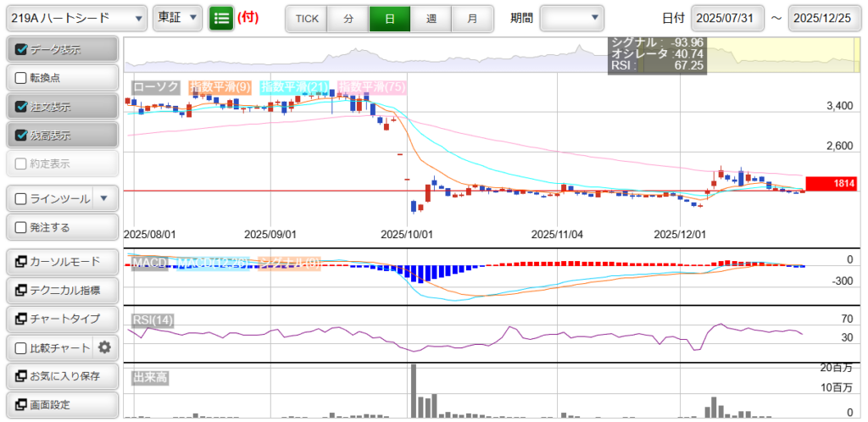Enable the 発注する order checkbox button
This screenshot has width=868, height=422.
[61, 227]
